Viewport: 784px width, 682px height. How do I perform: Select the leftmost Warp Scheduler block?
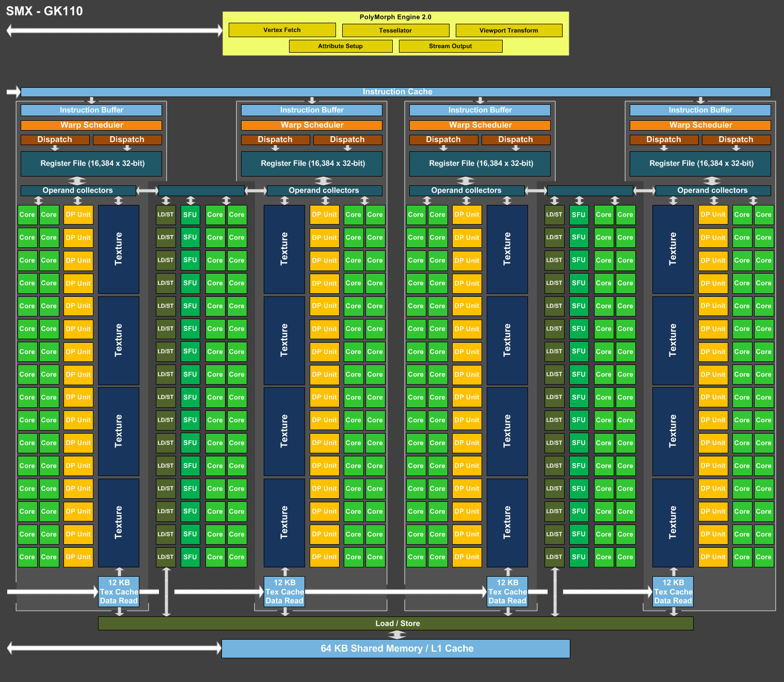(x=91, y=125)
